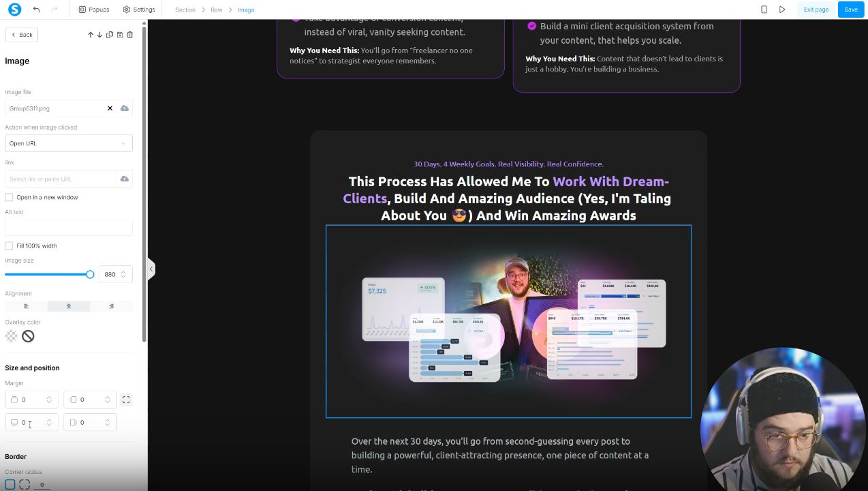Screen dimensions: 868x491
Task: Select the Image breadcrumb
Action: pyautogui.click(x=246, y=10)
